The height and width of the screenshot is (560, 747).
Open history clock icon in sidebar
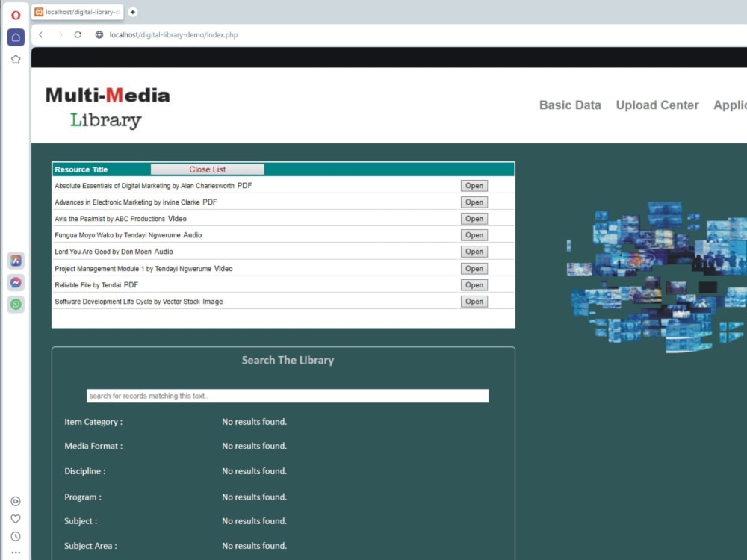[x=16, y=536]
